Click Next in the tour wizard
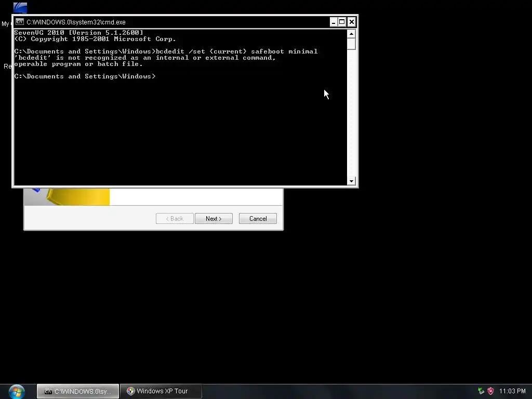Screen dimensions: 532x399 point(214,219)
